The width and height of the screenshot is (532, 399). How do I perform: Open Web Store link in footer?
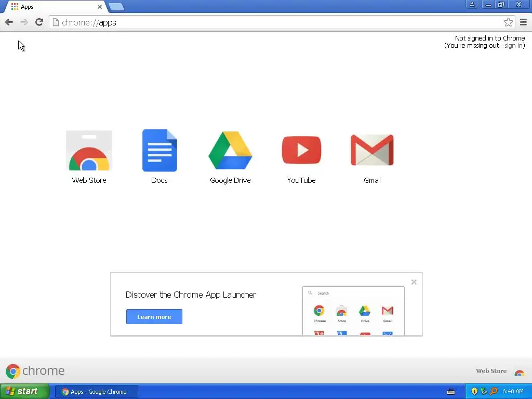point(491,371)
